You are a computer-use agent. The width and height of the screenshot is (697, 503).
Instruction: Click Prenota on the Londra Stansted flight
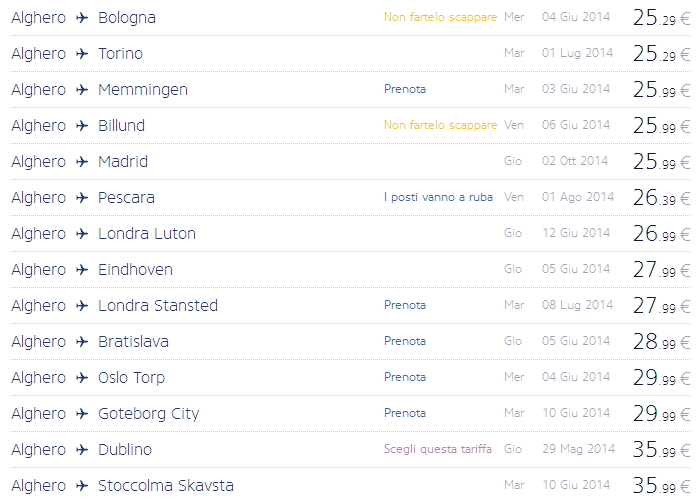click(404, 306)
